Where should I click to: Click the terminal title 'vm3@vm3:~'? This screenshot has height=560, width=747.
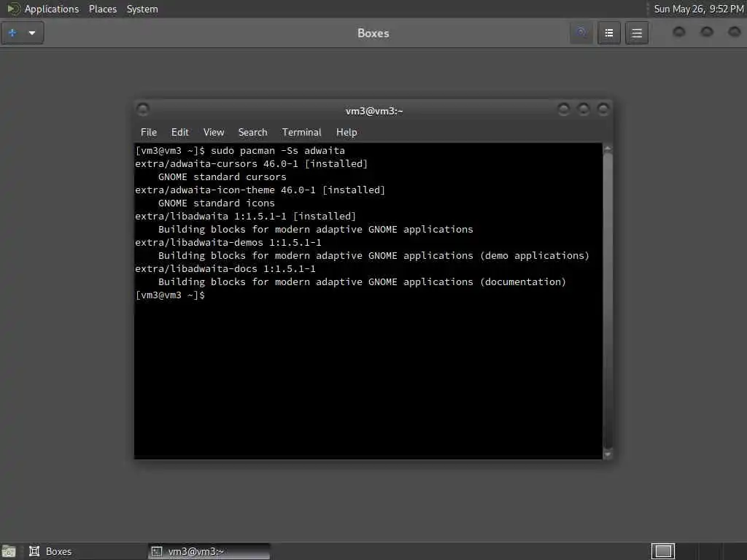point(374,111)
